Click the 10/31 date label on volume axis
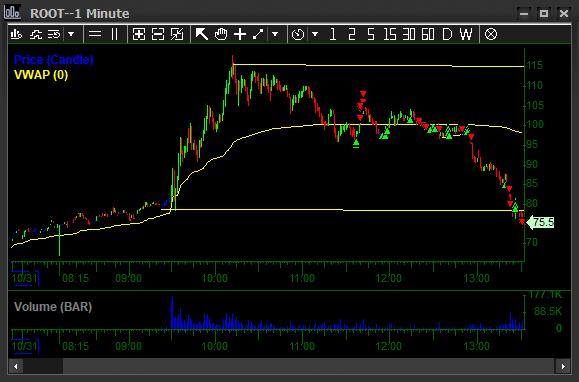Image resolution: width=579 pixels, height=382 pixels. (24, 346)
